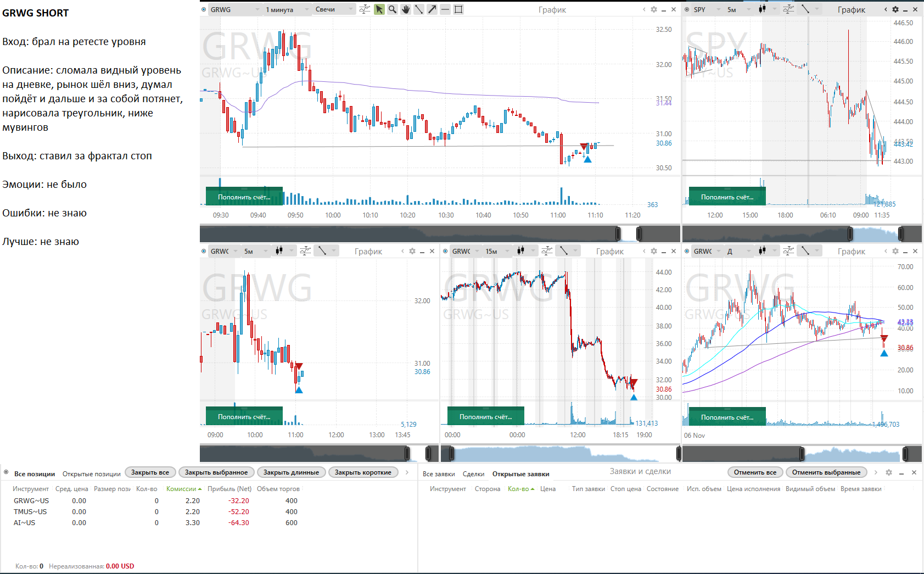Open indicators icon in the SPY chart toolbar
Screen dimensions: 924x574
788,9
